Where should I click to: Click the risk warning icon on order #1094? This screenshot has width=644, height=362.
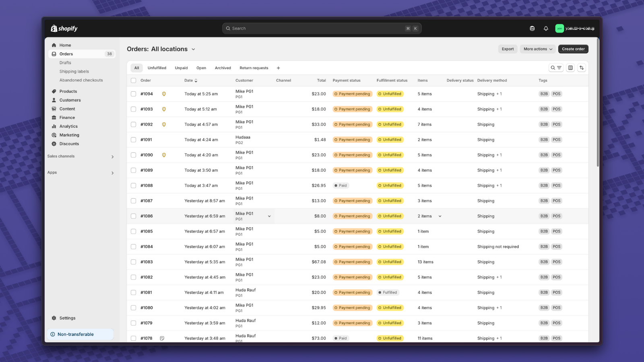[164, 94]
